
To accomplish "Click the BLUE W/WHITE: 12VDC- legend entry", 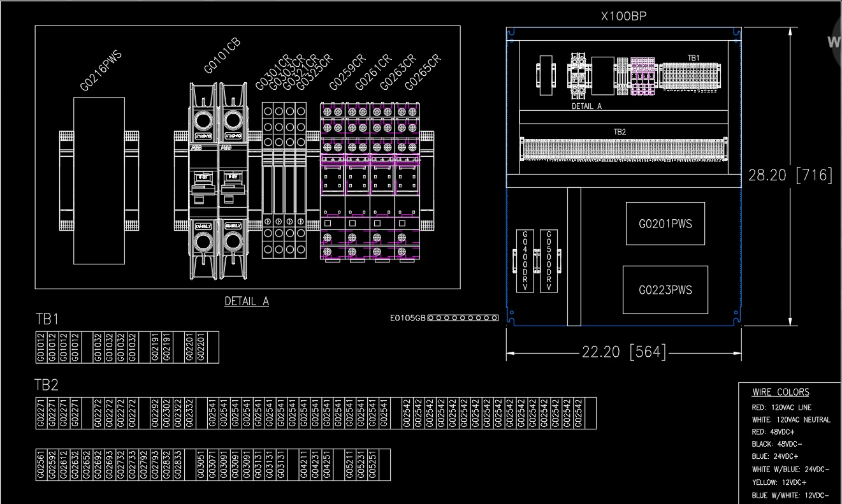I will [790, 495].
